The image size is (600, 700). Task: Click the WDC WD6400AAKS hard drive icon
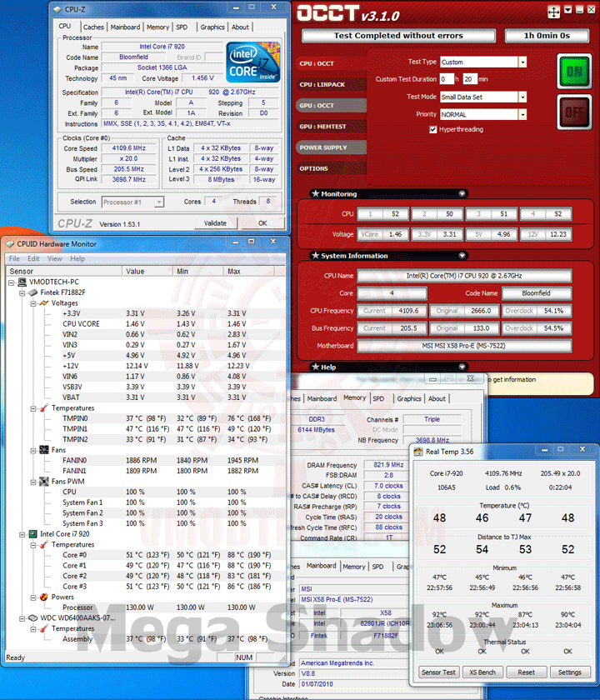pos(33,617)
